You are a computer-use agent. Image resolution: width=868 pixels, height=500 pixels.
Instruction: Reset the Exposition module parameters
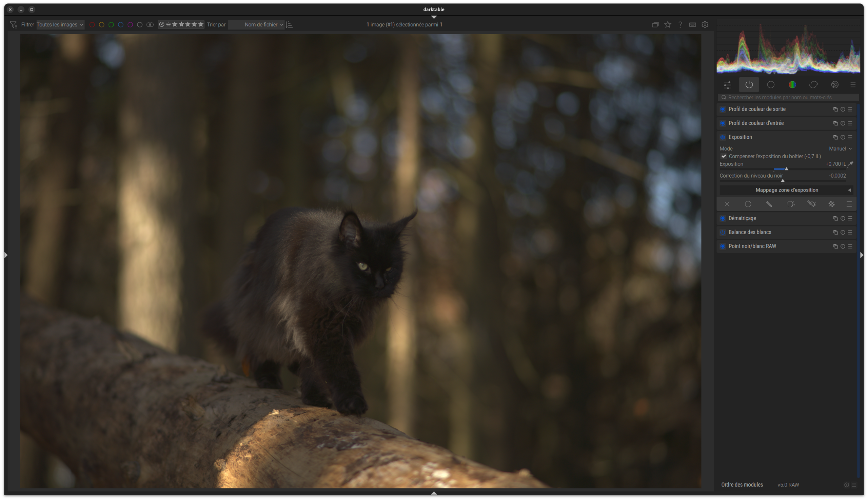[x=843, y=137]
